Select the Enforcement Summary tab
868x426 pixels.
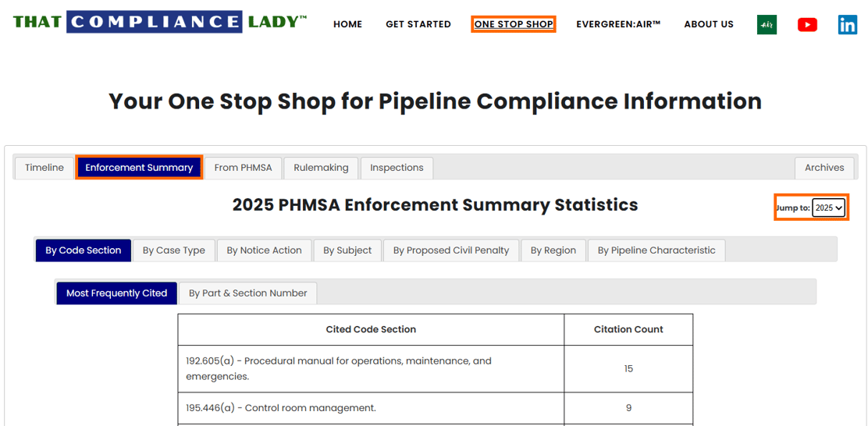point(139,168)
